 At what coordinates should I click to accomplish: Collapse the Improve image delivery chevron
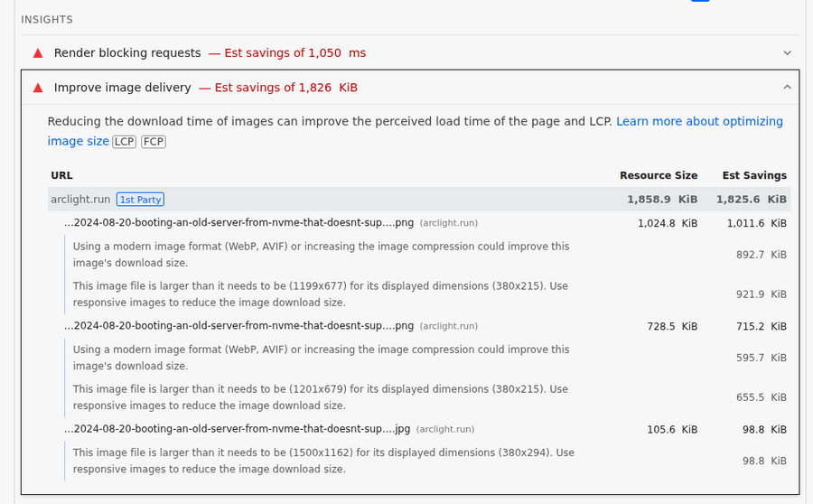coord(787,88)
